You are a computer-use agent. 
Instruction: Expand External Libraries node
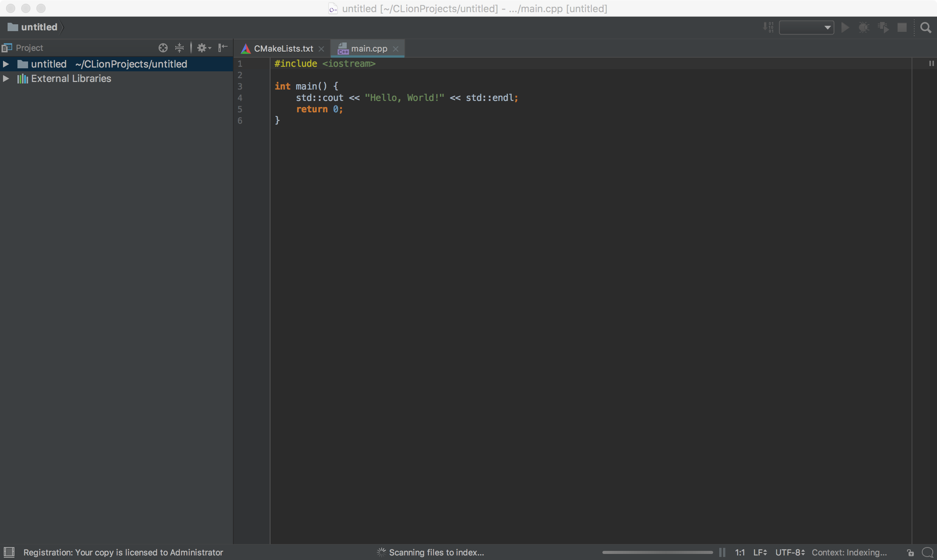(6, 79)
